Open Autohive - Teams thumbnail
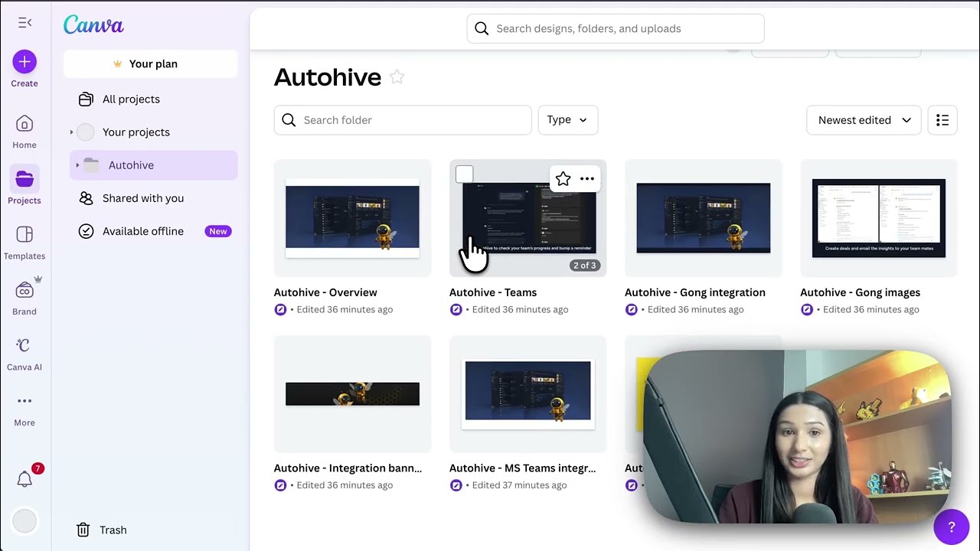The image size is (980, 551). click(x=528, y=218)
